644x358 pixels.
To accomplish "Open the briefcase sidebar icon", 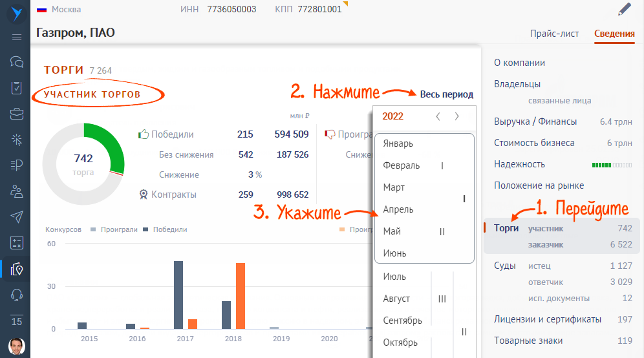I will click(17, 114).
